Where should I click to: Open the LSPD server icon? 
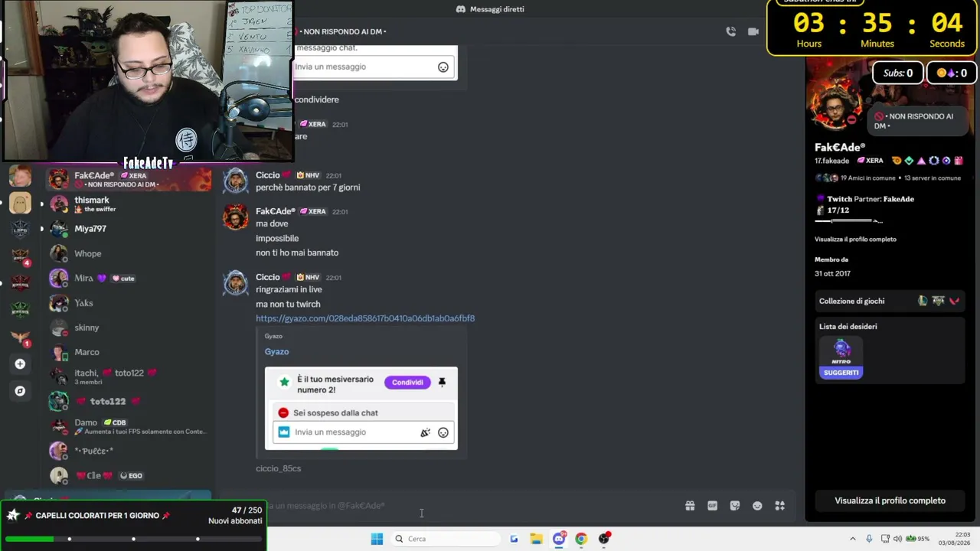coord(21,230)
